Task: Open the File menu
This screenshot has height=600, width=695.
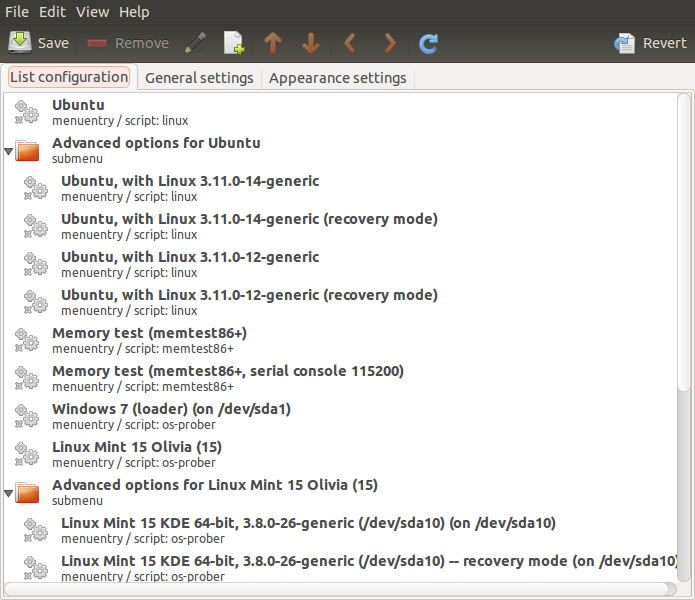Action: point(17,12)
